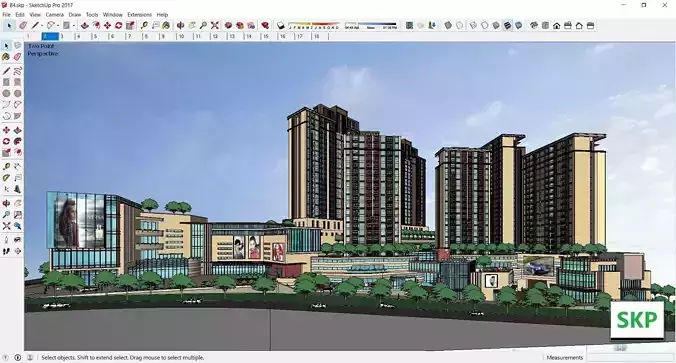Click the shadow month slider
This screenshot has height=363, width=676.
point(313,26)
